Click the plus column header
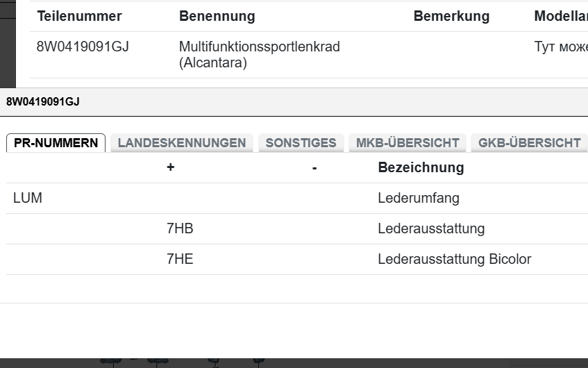Screen dimensions: 588x368 pyautogui.click(x=170, y=167)
